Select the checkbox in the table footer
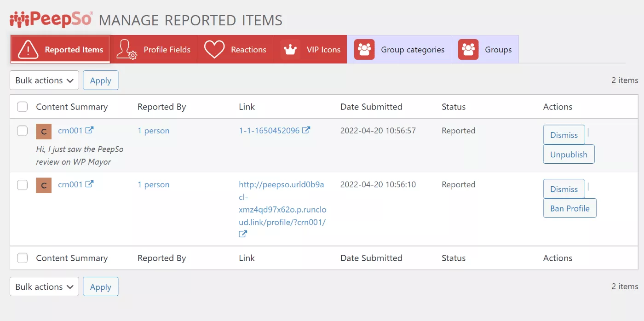This screenshot has width=644, height=321. (x=23, y=258)
